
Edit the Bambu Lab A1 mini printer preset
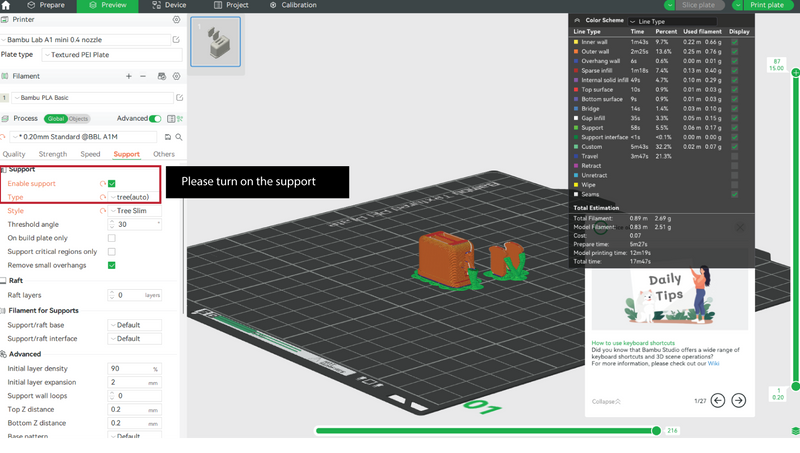177,39
